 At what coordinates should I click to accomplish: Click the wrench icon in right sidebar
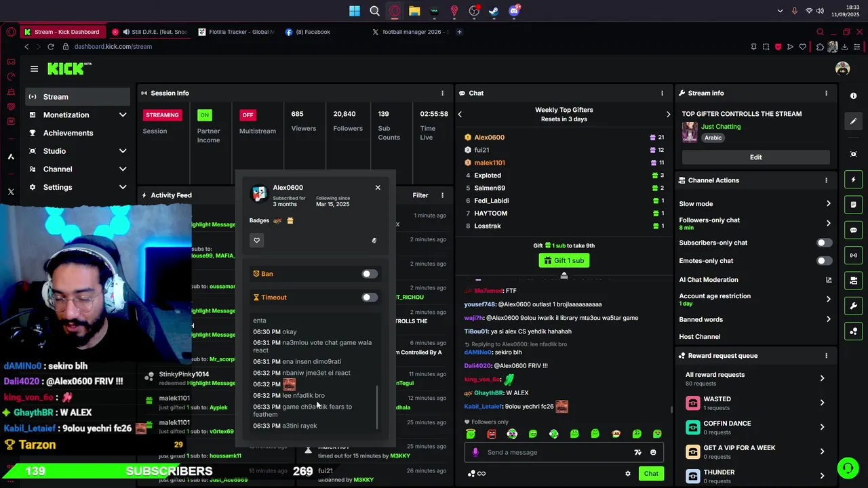854,306
